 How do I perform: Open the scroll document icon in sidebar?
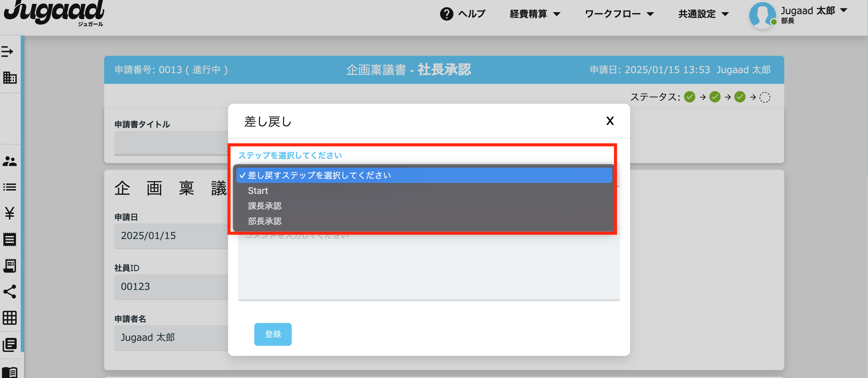9,266
